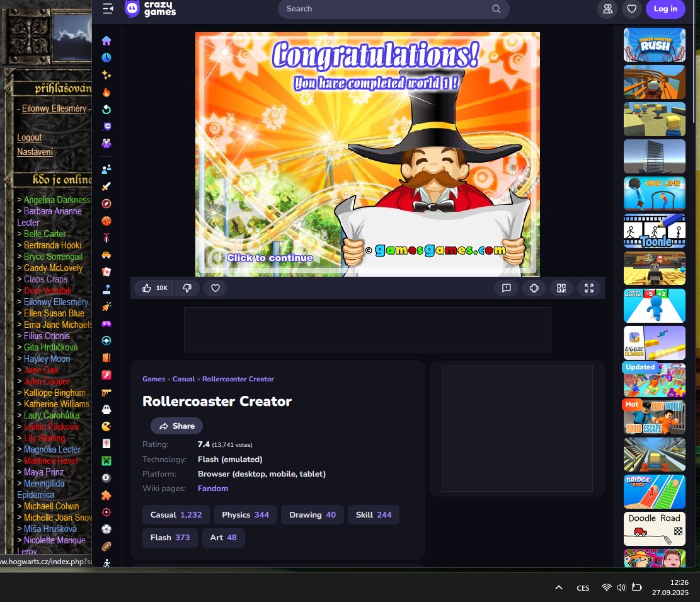Dislike the game with thumbs down
This screenshot has width=700, height=602.
click(x=187, y=288)
